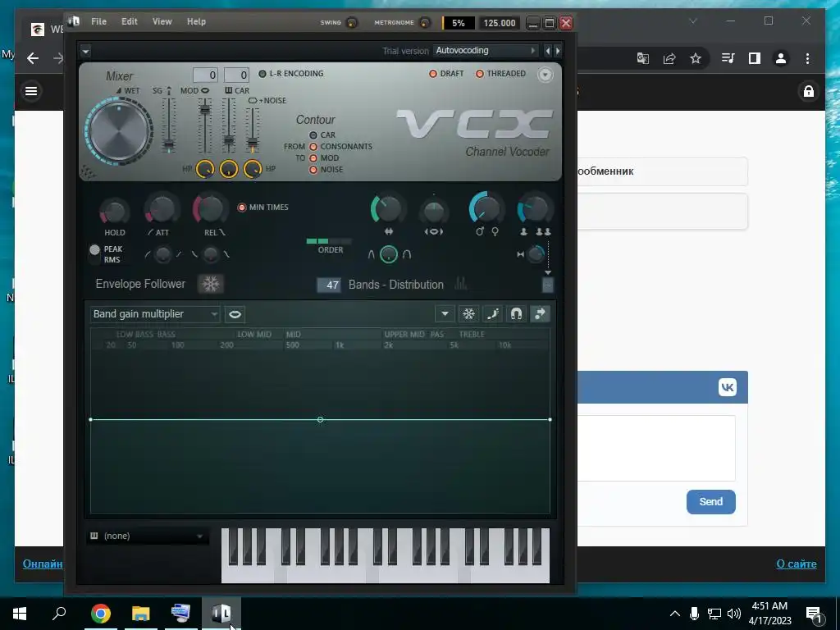Click the 125.000 tempo display
Screen dimensions: 840x630
click(x=499, y=23)
